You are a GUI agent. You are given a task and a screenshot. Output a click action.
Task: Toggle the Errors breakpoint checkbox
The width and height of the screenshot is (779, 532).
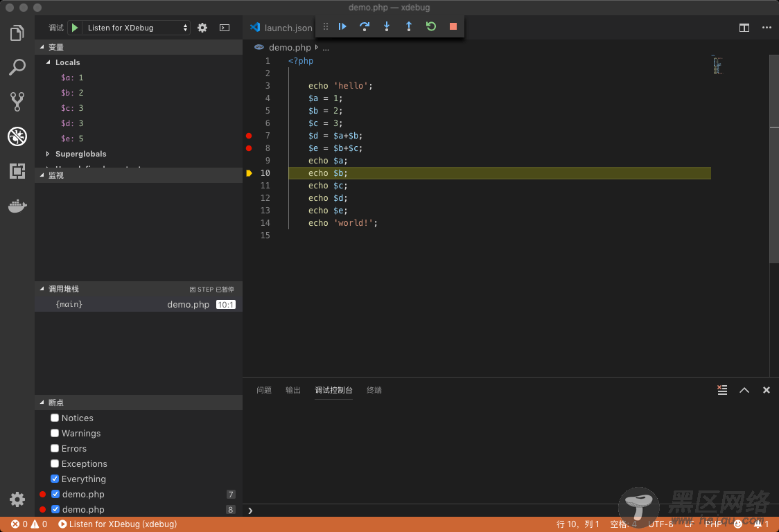pyautogui.click(x=55, y=448)
